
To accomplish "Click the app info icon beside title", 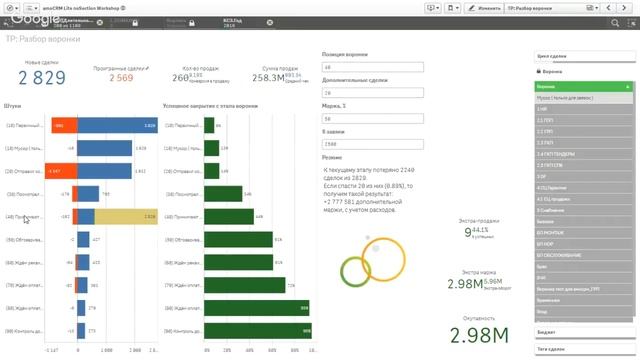I will [x=123, y=8].
